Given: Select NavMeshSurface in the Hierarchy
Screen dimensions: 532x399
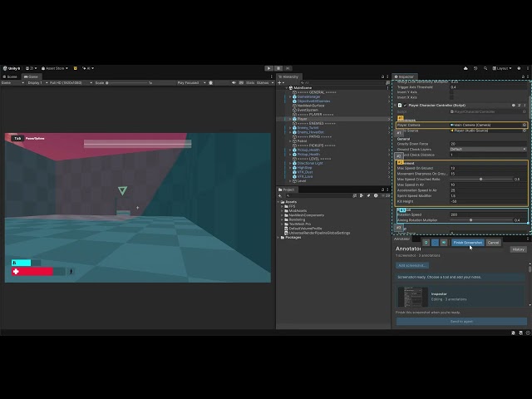Looking at the screenshot, I should click(311, 106).
